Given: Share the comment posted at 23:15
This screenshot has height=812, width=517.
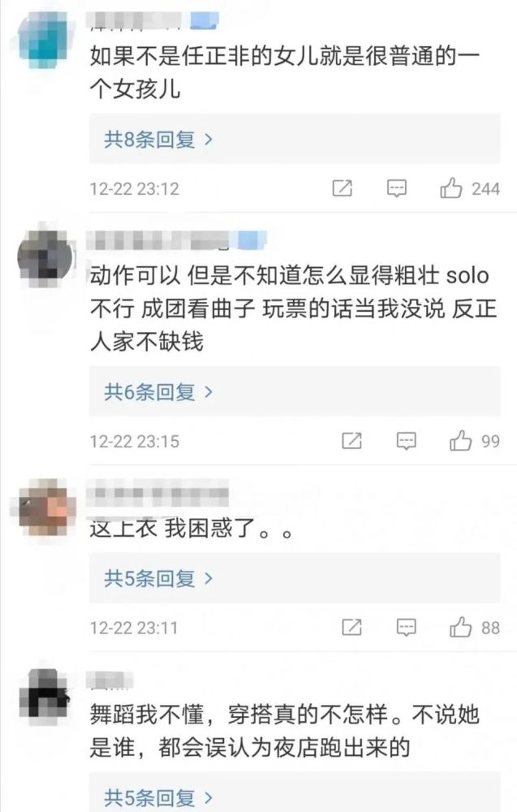Looking at the screenshot, I should click(x=352, y=441).
